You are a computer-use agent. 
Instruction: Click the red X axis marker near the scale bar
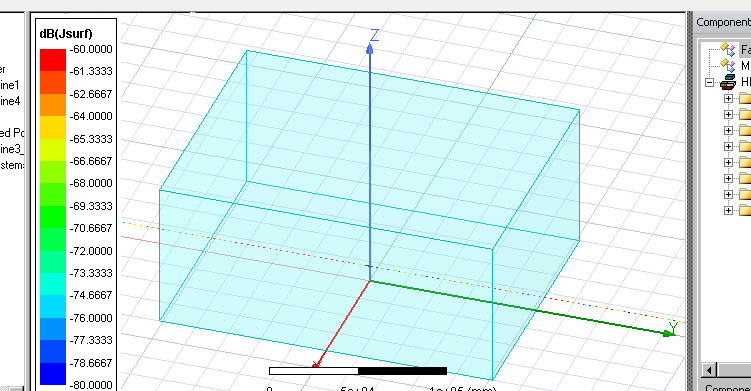coord(315,365)
